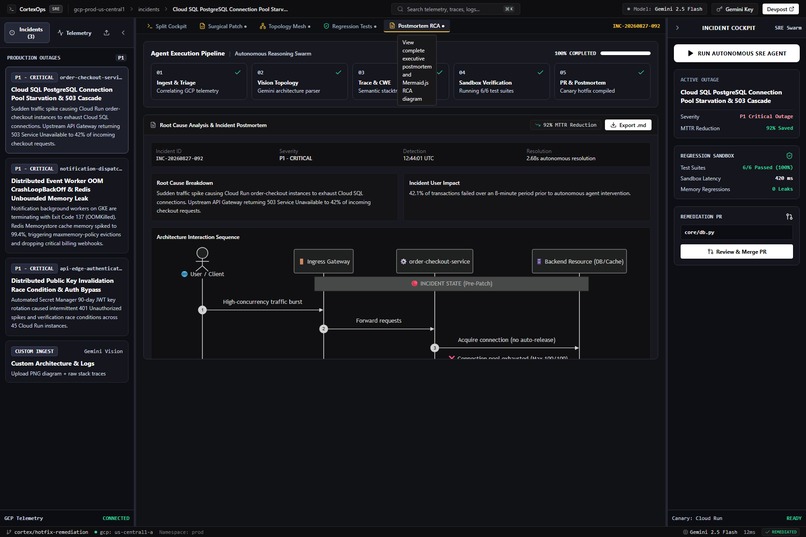
Task: Click the 2.68s autonomous resolution value
Action: 561,158
